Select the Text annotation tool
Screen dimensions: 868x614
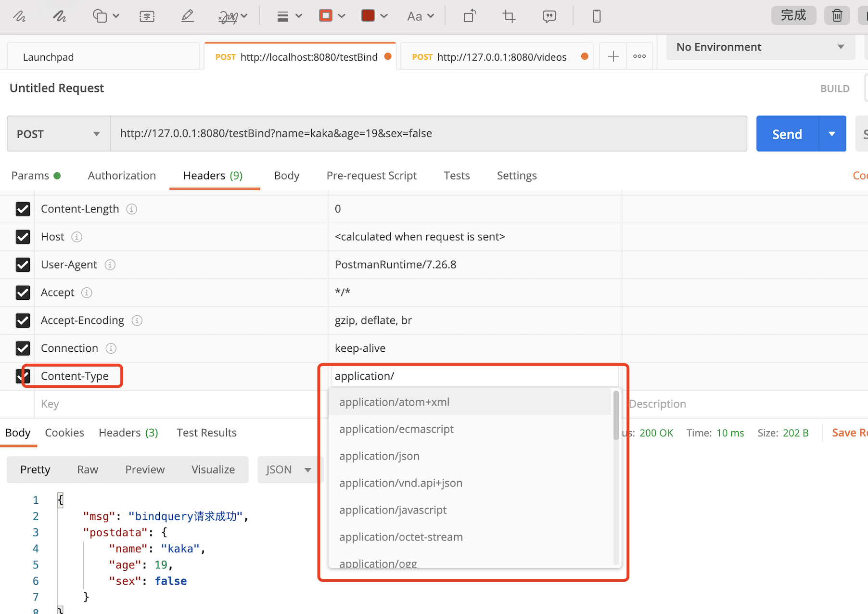coord(147,16)
